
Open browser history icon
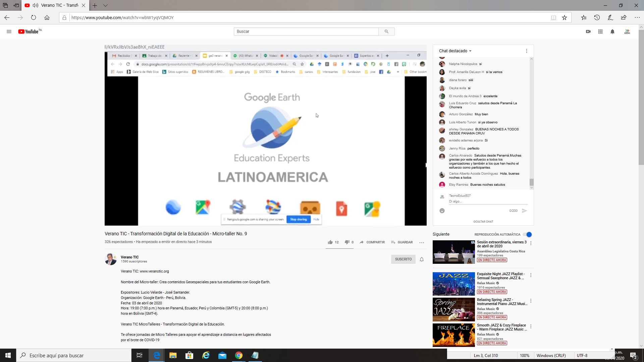pos(597,17)
